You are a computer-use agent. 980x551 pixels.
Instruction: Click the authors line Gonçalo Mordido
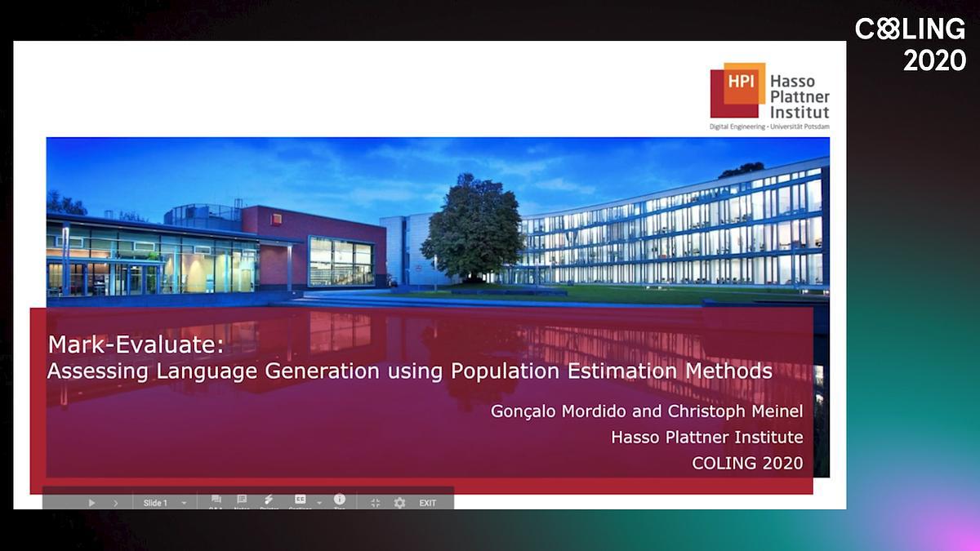click(x=646, y=411)
